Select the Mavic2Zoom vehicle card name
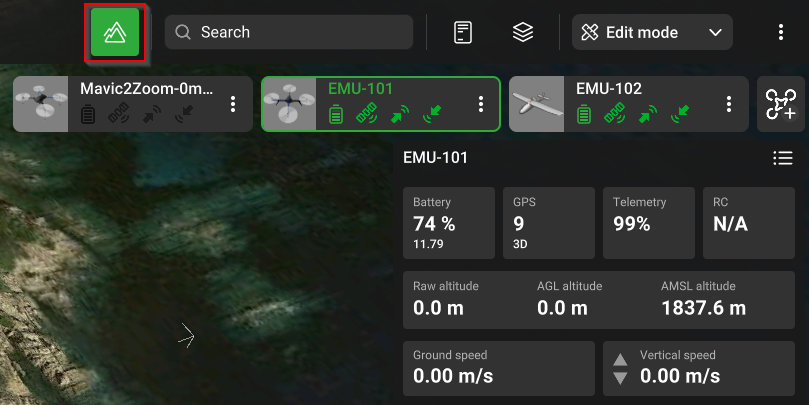This screenshot has width=809, height=405. (146, 89)
